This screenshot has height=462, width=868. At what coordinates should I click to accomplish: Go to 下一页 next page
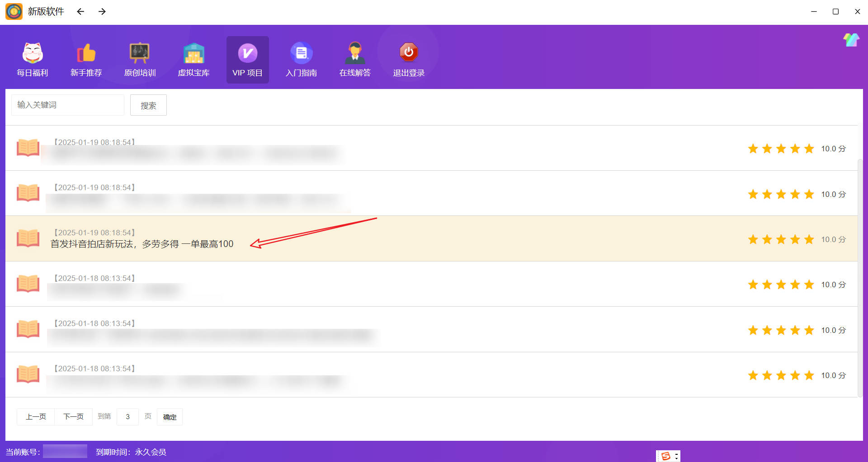click(73, 416)
